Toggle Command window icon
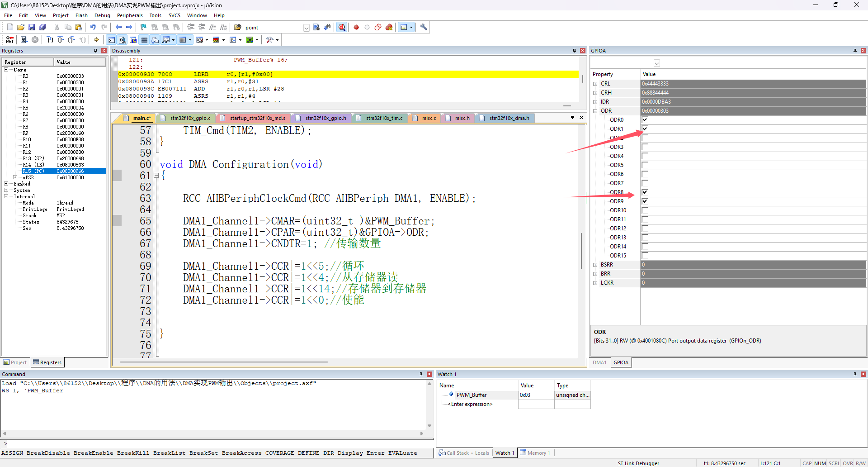 (x=112, y=40)
